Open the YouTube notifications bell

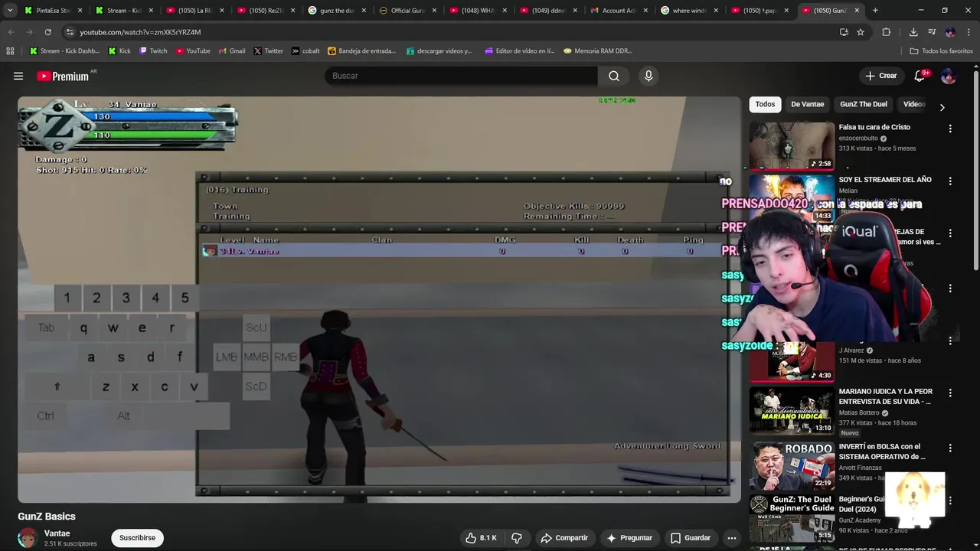tap(920, 76)
